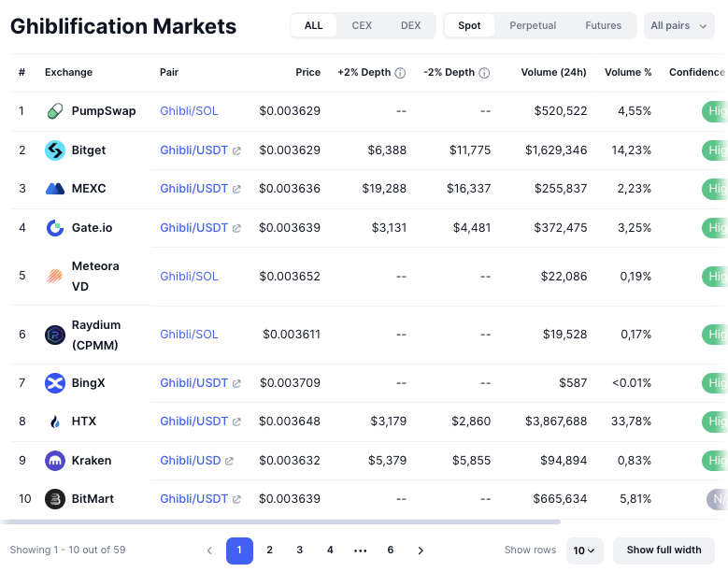Image resolution: width=728 pixels, height=572 pixels.
Task: Select the ALL exchange filter
Action: point(313,25)
